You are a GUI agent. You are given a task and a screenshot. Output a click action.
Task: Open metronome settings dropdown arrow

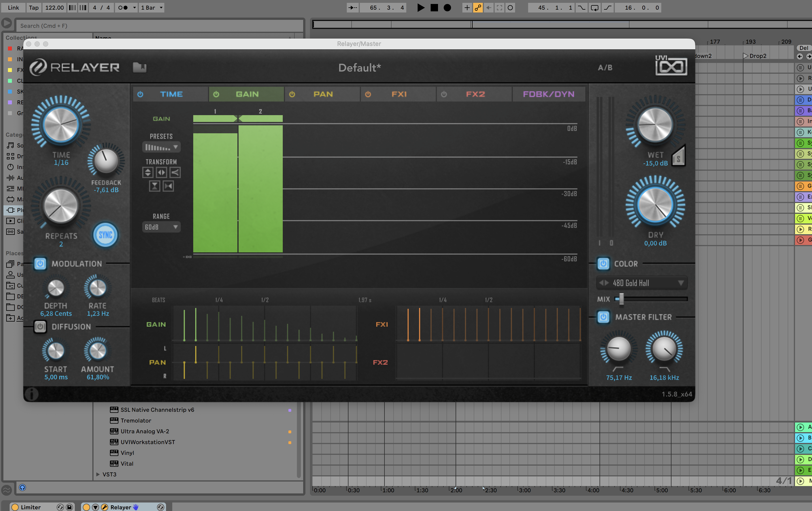point(134,7)
